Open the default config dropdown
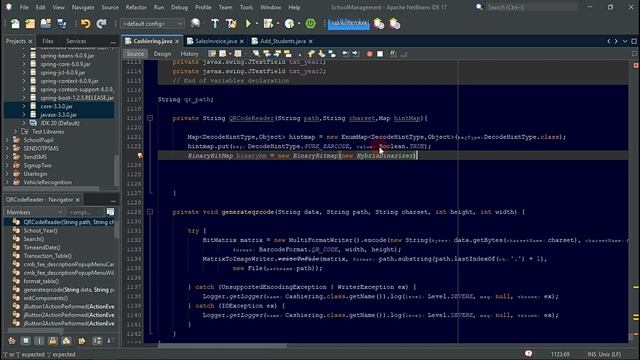This screenshot has width=640, height=360. [x=152, y=24]
